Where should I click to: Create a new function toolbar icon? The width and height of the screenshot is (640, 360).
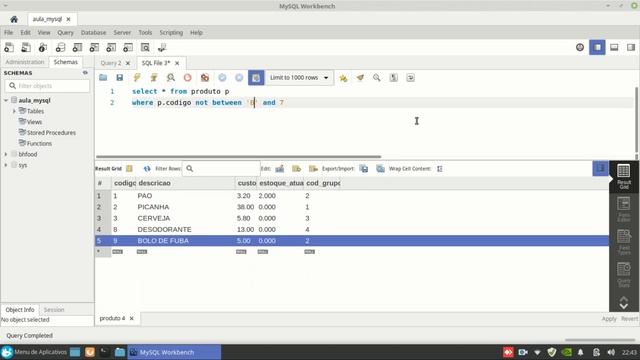point(128,47)
